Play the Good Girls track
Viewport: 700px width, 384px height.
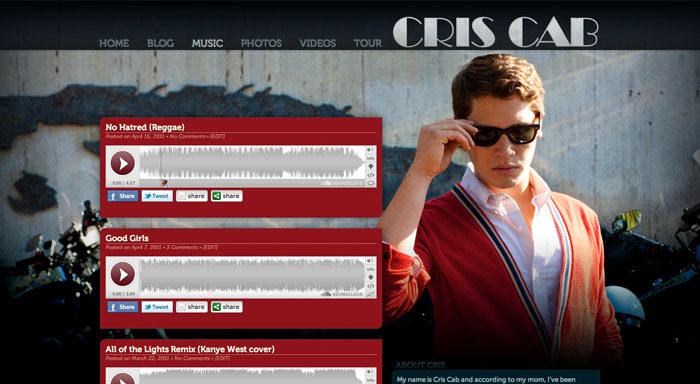122,274
